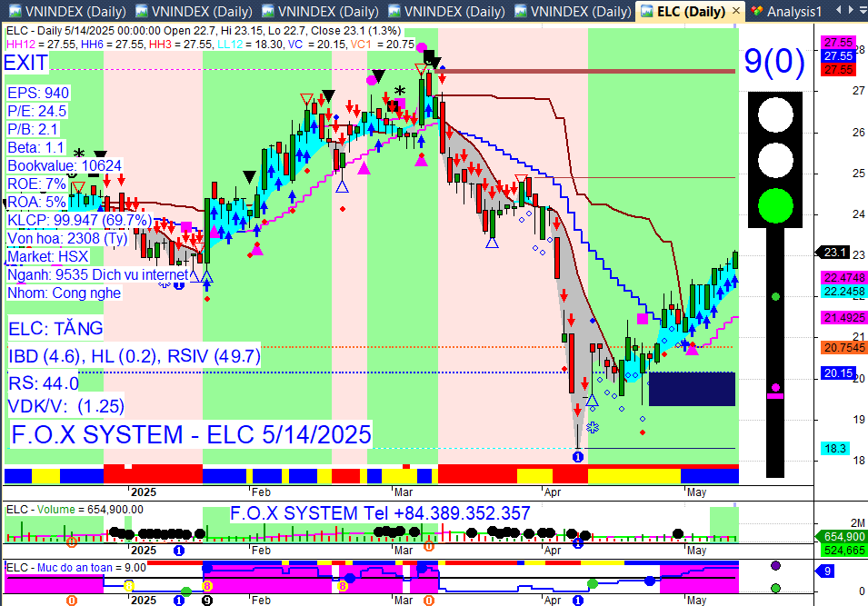Click the blue 9 label in safety pane
The width and height of the screenshot is (868, 606).
click(826, 571)
